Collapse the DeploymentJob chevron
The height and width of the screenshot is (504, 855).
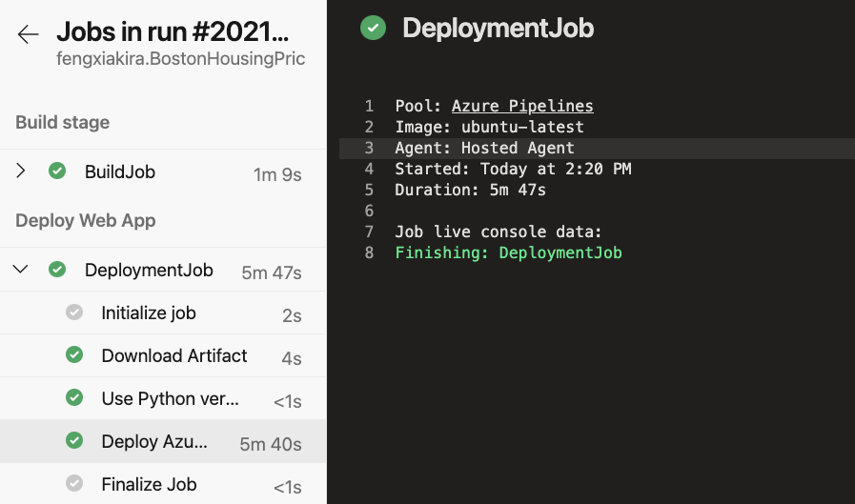click(x=20, y=269)
